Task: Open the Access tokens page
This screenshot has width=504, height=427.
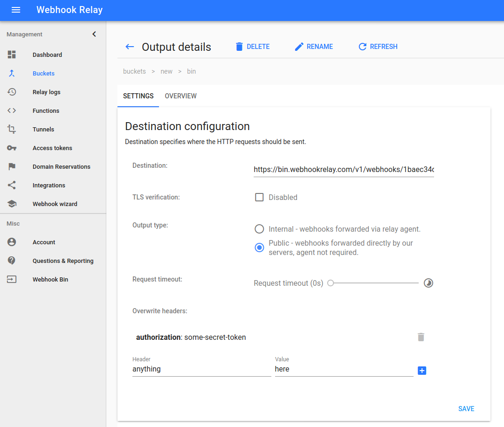Action: click(52, 148)
